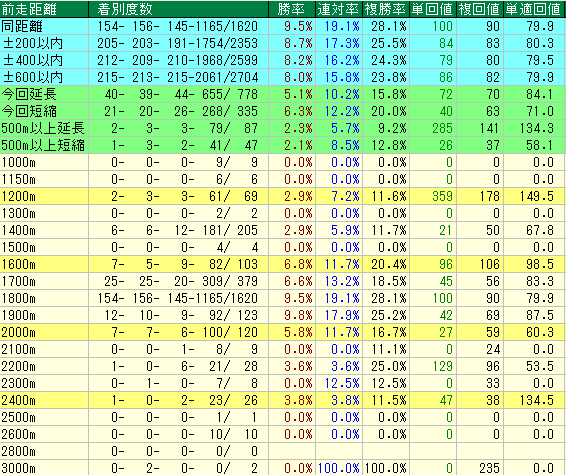Select the 複回値 column header
The height and width of the screenshot is (475, 566).
coord(480,9)
